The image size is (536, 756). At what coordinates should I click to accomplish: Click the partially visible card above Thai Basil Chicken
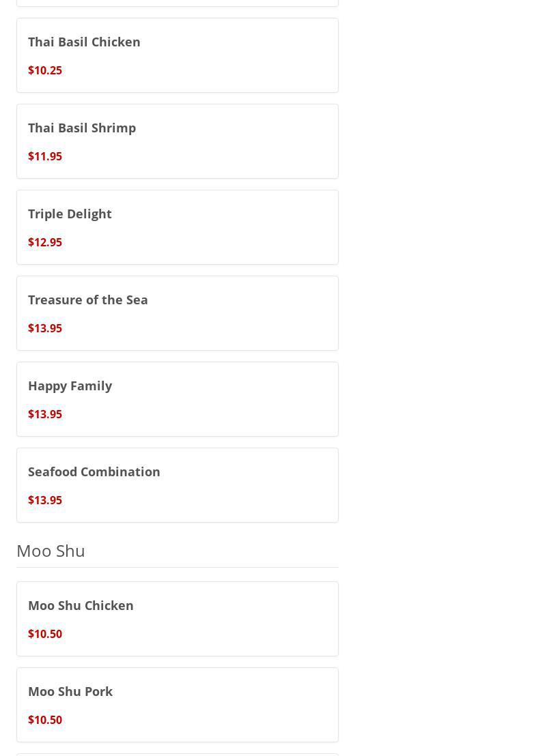178,3
